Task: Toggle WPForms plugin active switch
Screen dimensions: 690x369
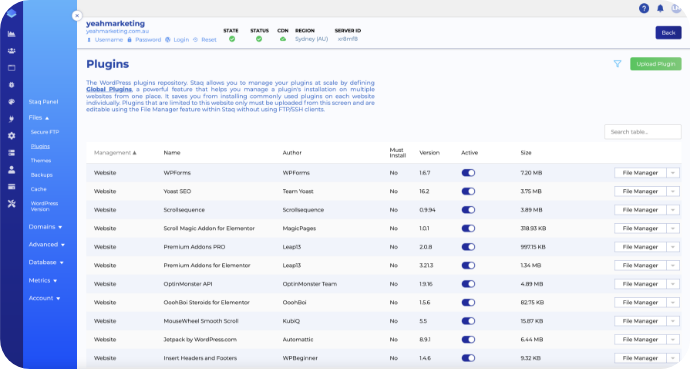Action: (x=468, y=173)
